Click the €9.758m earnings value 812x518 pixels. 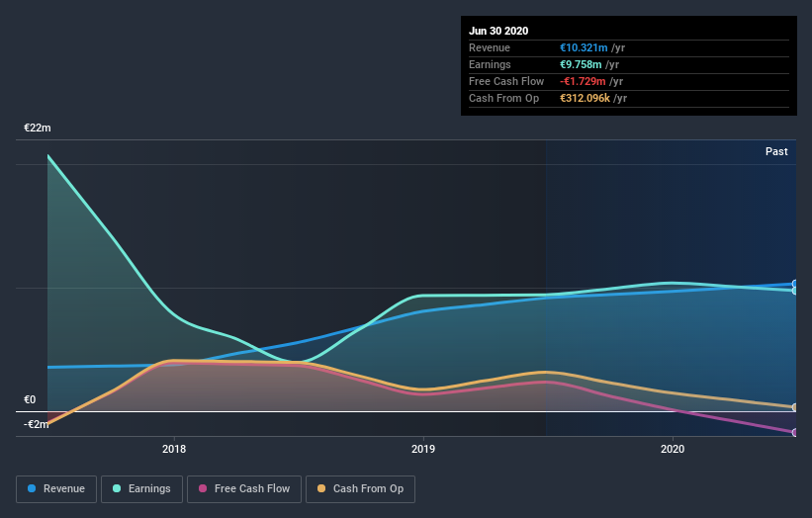pos(581,64)
